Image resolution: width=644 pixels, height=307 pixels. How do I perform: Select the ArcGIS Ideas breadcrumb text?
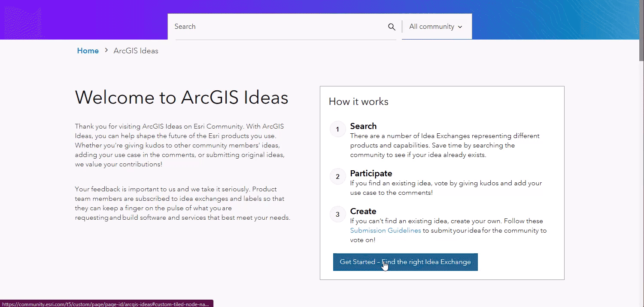(x=136, y=51)
